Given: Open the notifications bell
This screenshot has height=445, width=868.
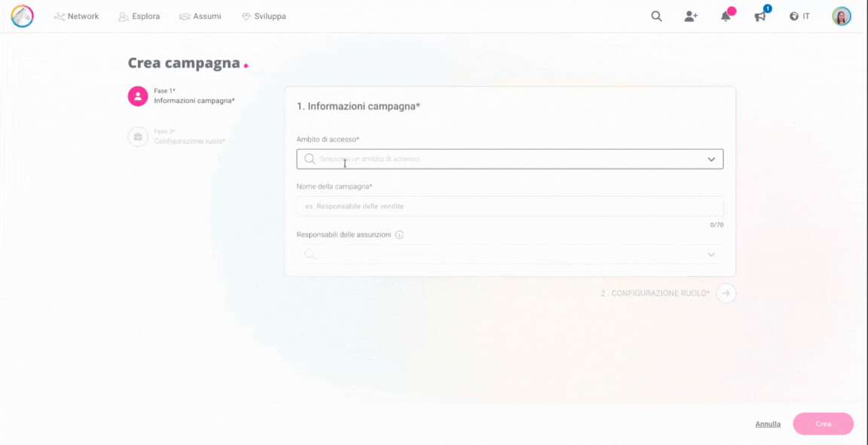Looking at the screenshot, I should tap(726, 17).
